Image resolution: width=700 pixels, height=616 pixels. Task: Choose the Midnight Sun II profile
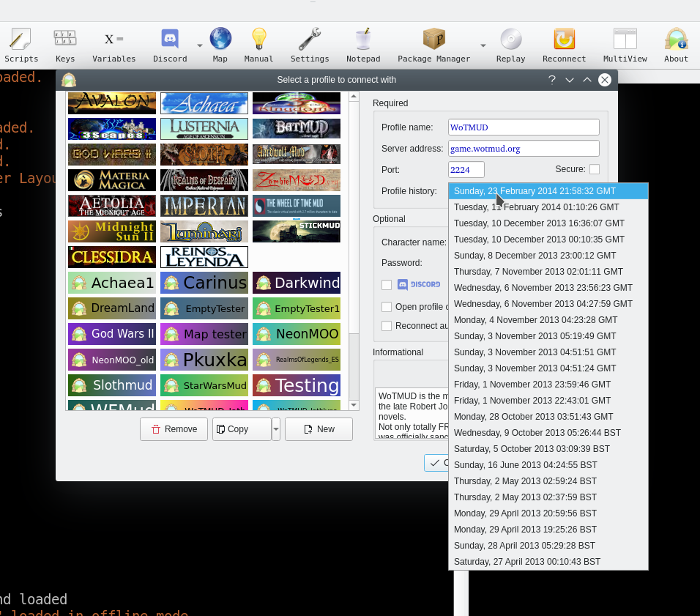tap(112, 231)
